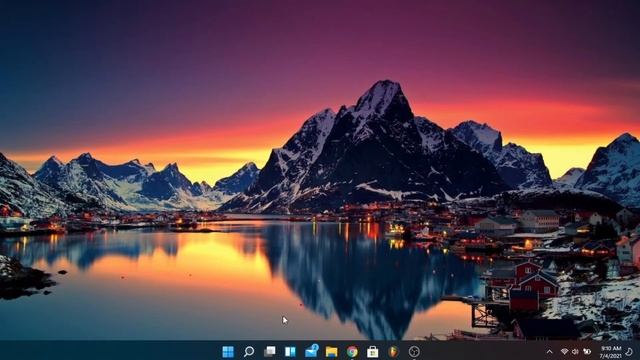Open the shield-shaped app icon
The width and height of the screenshot is (640, 360).
[x=393, y=351]
